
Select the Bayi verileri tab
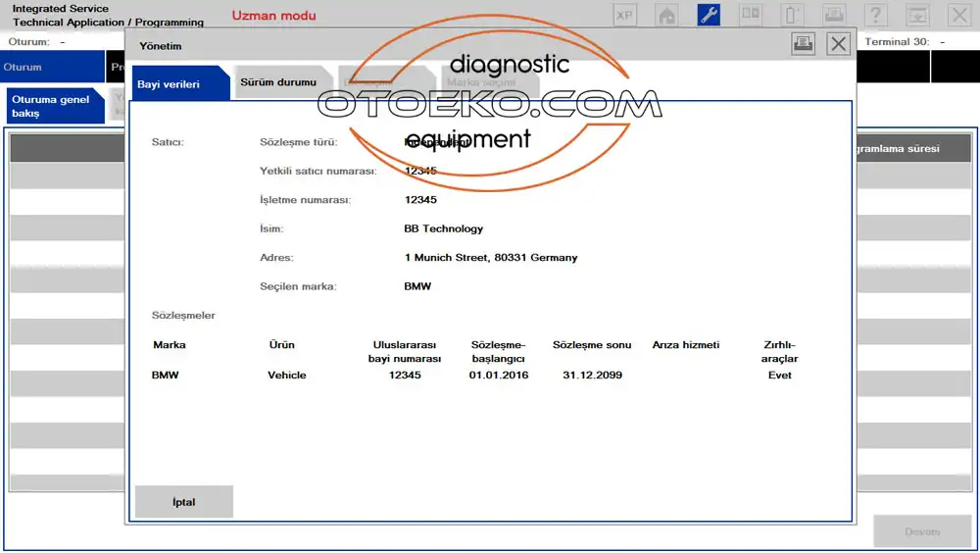pos(169,84)
